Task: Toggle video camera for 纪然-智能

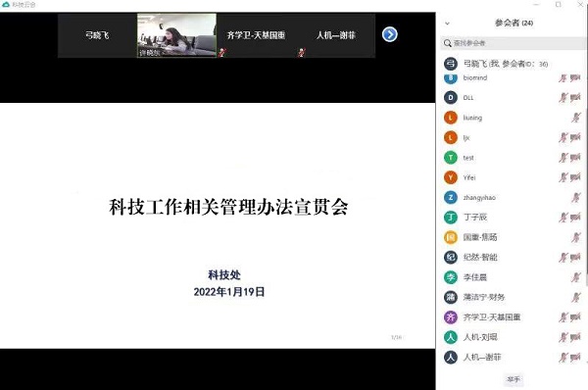Action: point(575,258)
